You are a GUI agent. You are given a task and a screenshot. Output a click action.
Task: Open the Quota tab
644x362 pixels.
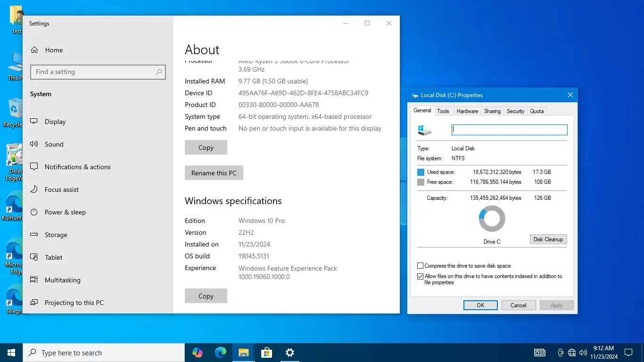[537, 111]
